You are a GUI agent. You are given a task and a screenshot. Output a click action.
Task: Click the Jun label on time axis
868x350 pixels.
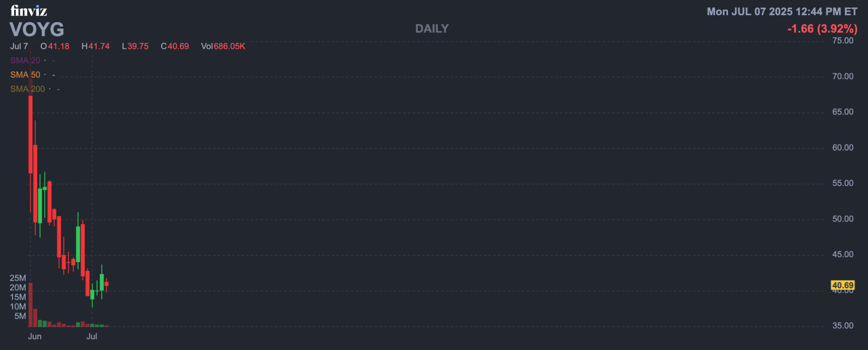(x=35, y=336)
